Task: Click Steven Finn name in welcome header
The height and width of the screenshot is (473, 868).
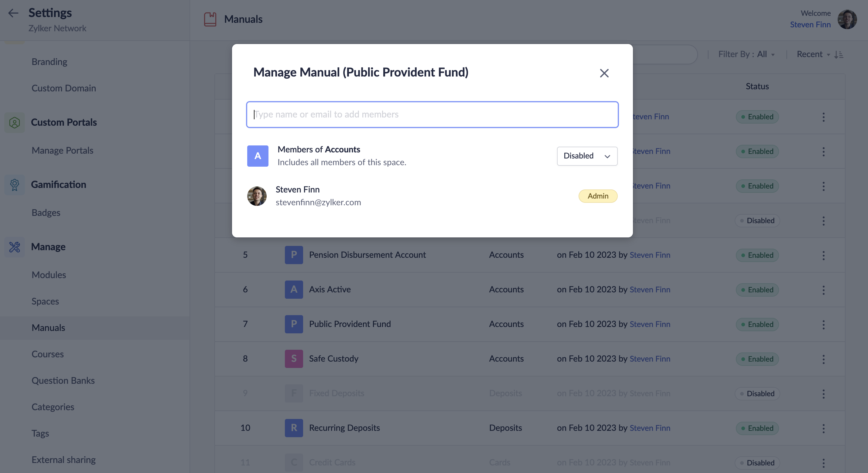Action: pyautogui.click(x=810, y=25)
